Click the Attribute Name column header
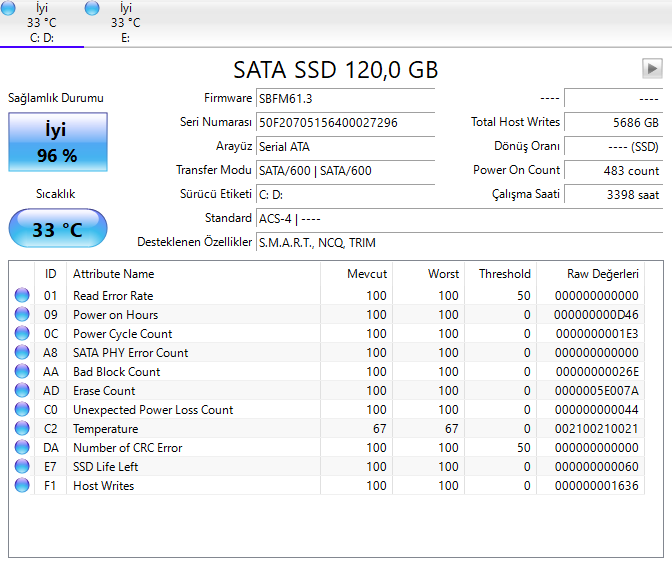This screenshot has width=672, height=566. tap(193, 274)
